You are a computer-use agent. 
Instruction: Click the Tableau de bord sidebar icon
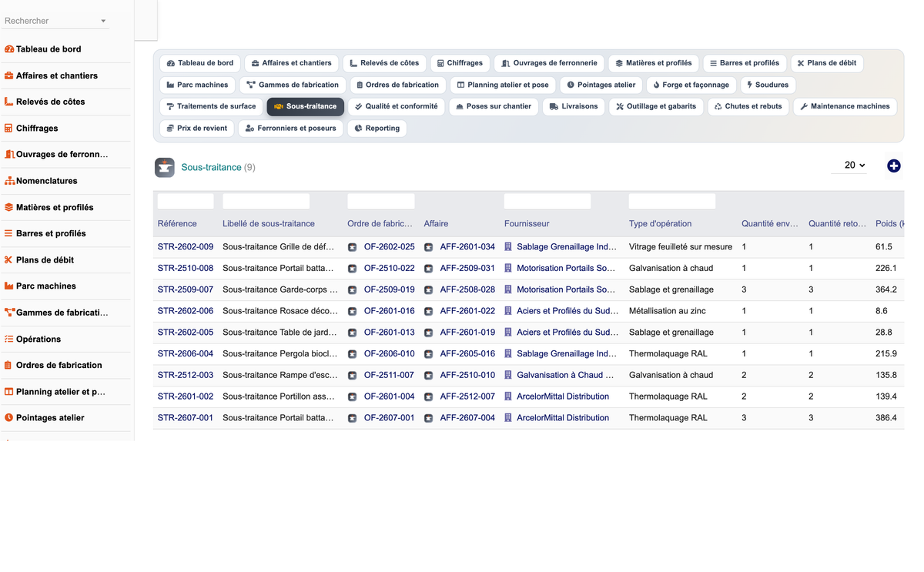9,49
